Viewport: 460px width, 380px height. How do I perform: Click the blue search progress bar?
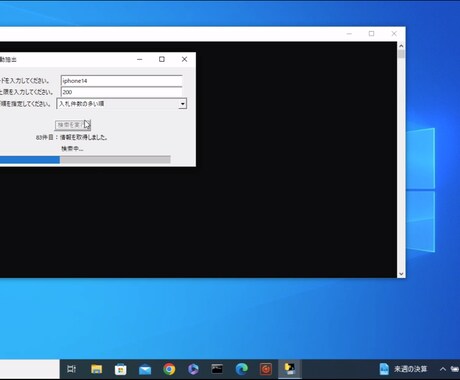point(85,160)
